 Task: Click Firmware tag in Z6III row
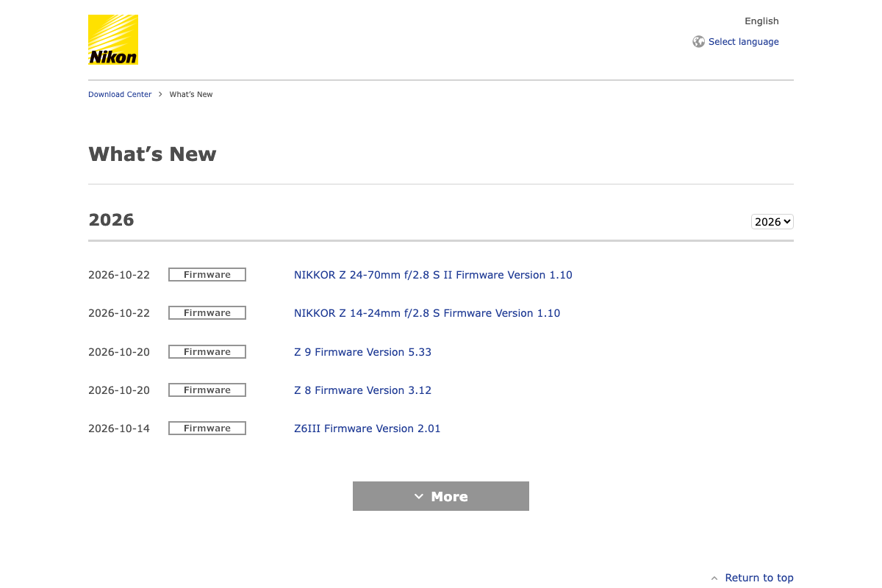[207, 429]
